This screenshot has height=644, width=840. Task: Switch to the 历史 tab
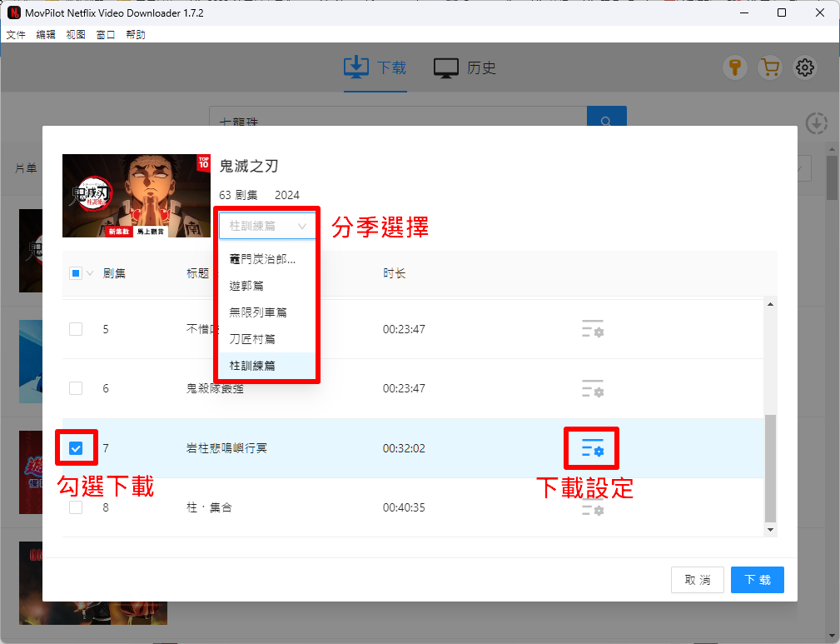tap(465, 68)
